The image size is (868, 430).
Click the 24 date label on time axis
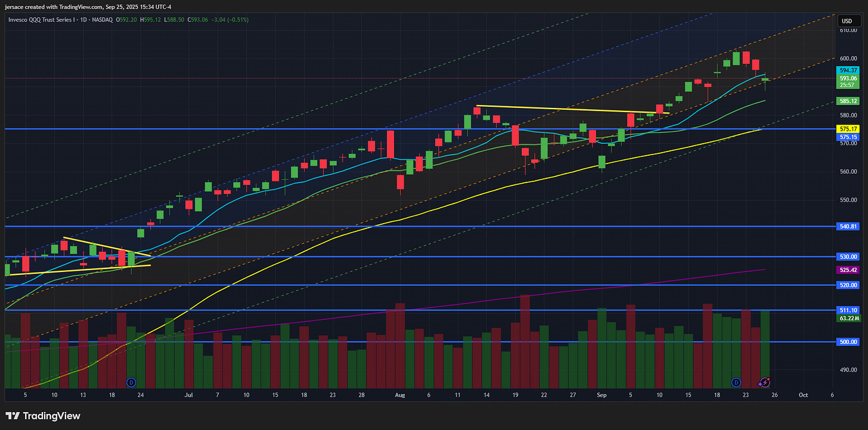141,395
